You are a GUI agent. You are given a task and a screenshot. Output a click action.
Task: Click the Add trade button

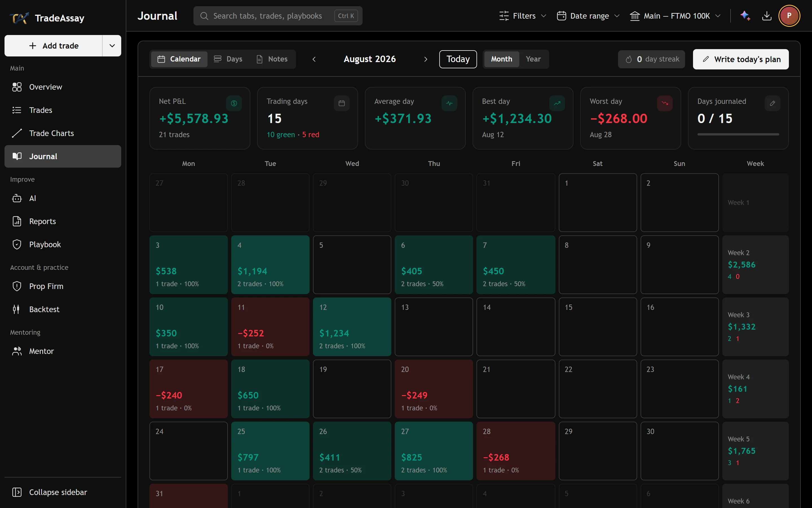[54, 46]
